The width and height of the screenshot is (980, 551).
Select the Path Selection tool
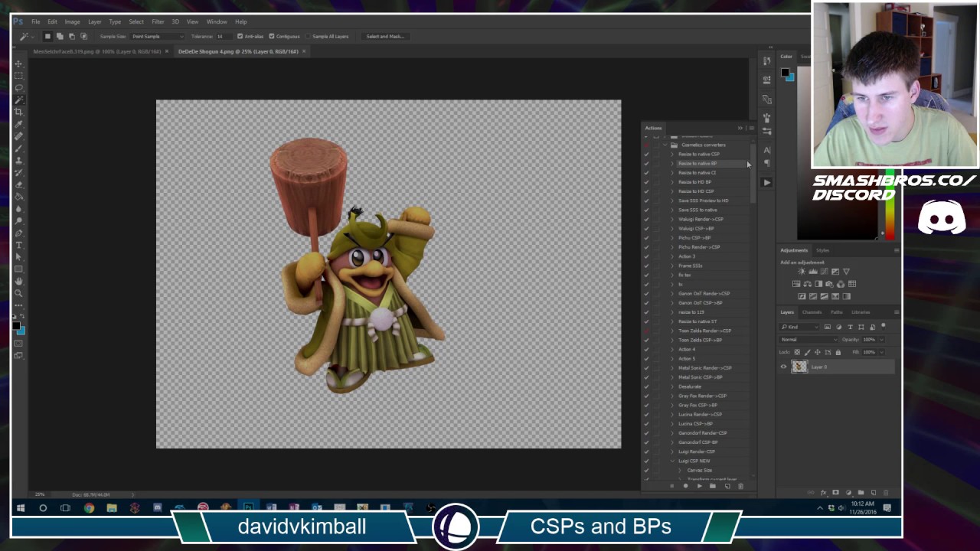pyautogui.click(x=18, y=257)
